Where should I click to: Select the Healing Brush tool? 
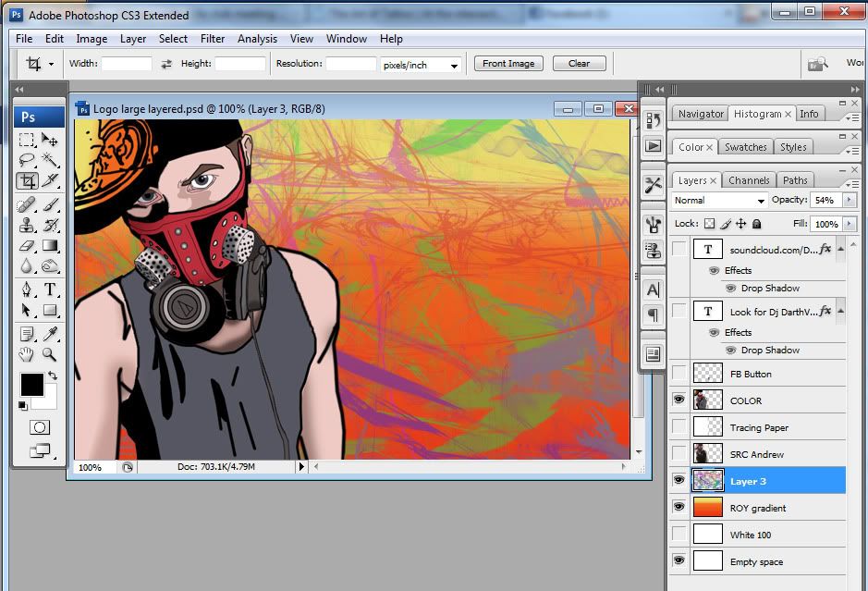pyautogui.click(x=27, y=205)
